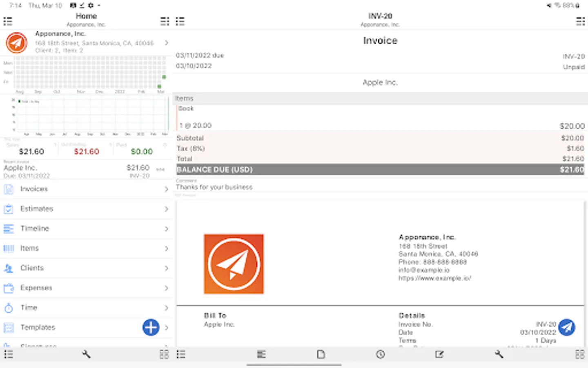The height and width of the screenshot is (368, 588).
Task: Expand the Expenses row chevron
Action: (x=166, y=288)
